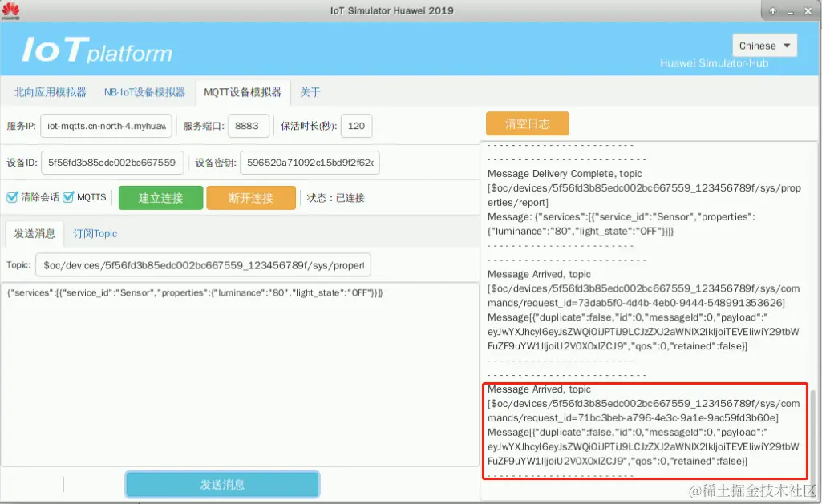Viewport: 822px width, 504px height.
Task: Click the log line containing request_id=73dab5f0
Action: click(x=636, y=303)
